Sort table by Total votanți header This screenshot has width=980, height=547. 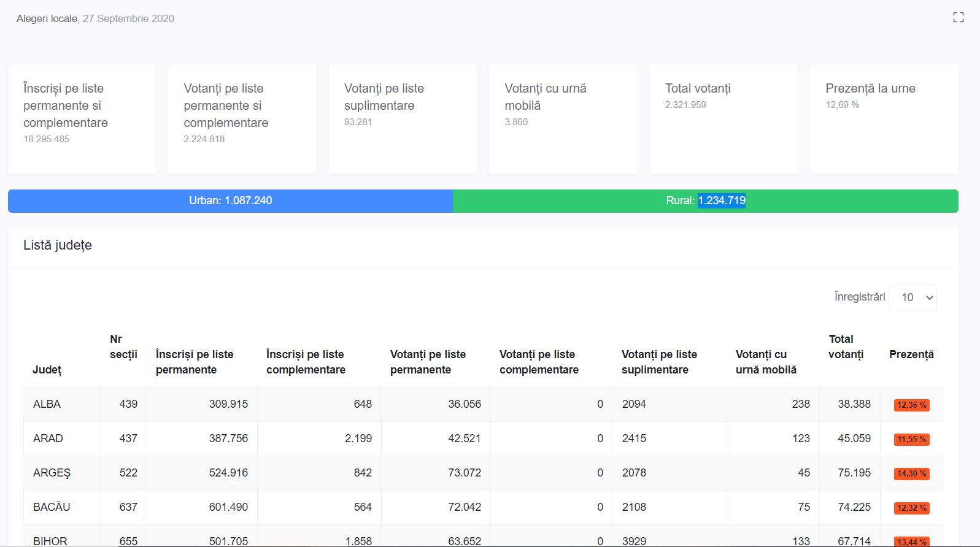[x=846, y=346]
